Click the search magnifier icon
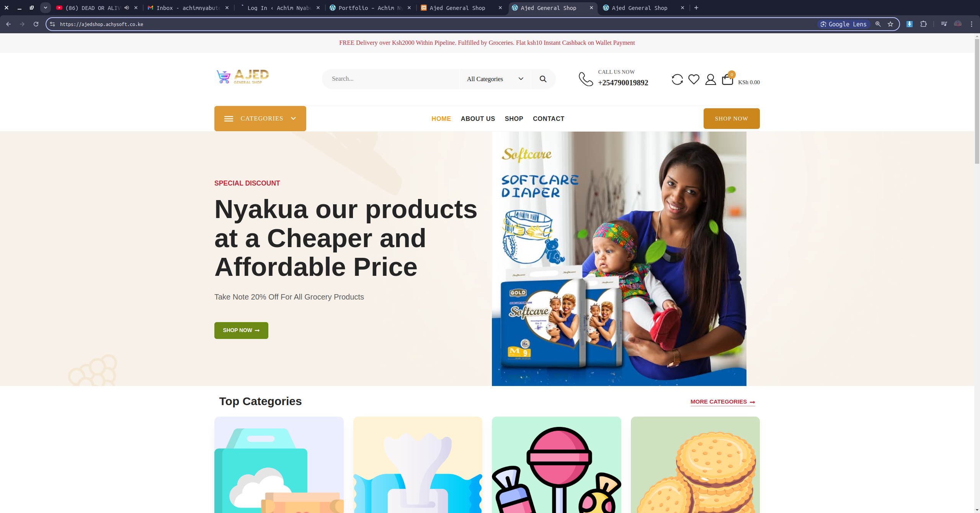 (543, 79)
